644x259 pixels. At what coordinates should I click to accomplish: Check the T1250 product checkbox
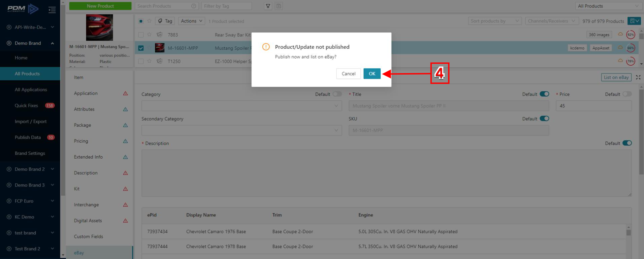[141, 61]
